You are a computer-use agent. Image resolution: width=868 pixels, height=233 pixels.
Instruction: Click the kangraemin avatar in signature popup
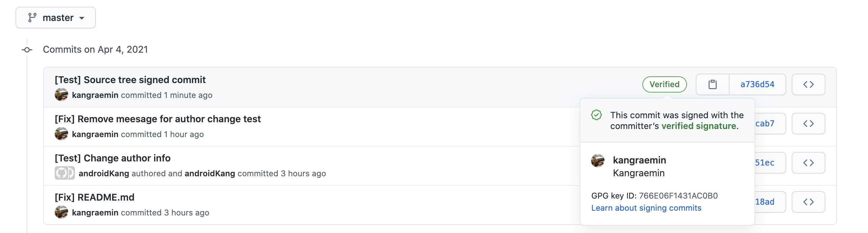click(598, 161)
